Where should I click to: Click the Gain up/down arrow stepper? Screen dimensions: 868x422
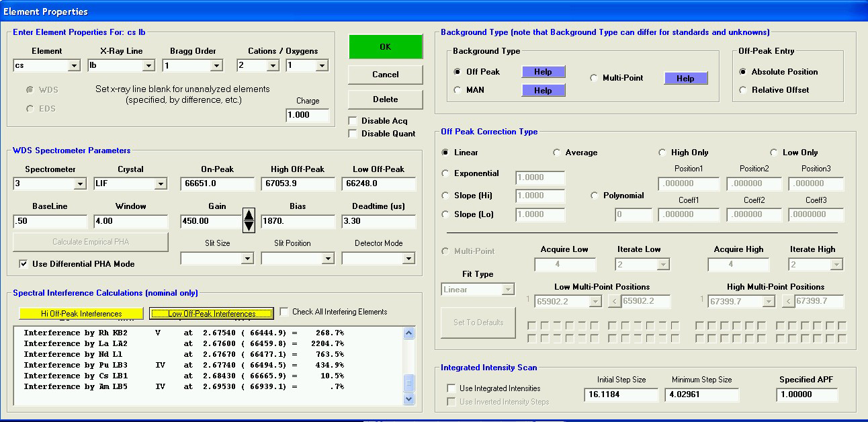point(249,220)
